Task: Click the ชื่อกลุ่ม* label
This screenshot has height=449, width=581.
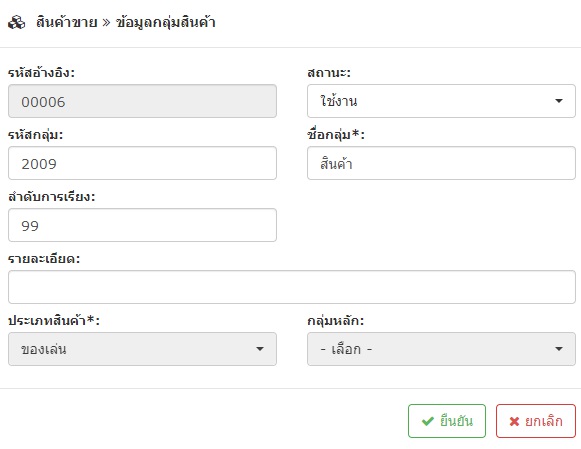Action: pyautogui.click(x=336, y=134)
